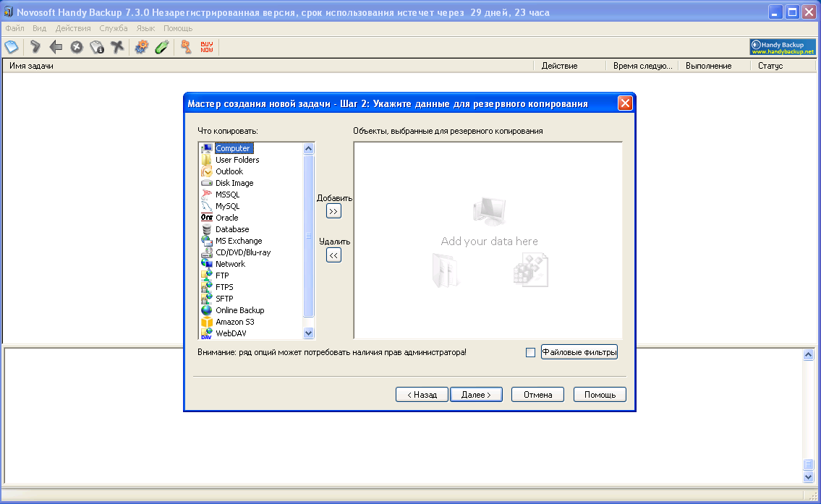Click the New Task toolbar icon
821x504 pixels.
[x=12, y=47]
